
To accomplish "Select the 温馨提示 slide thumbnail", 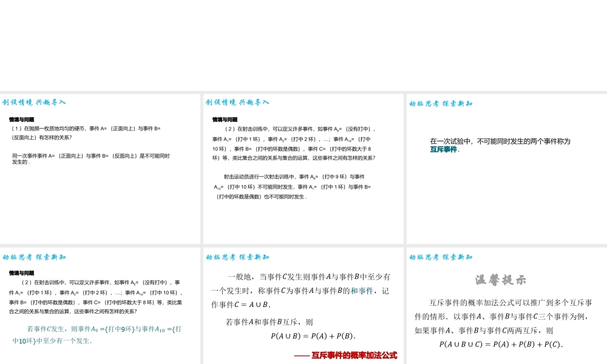I will 506,303.
